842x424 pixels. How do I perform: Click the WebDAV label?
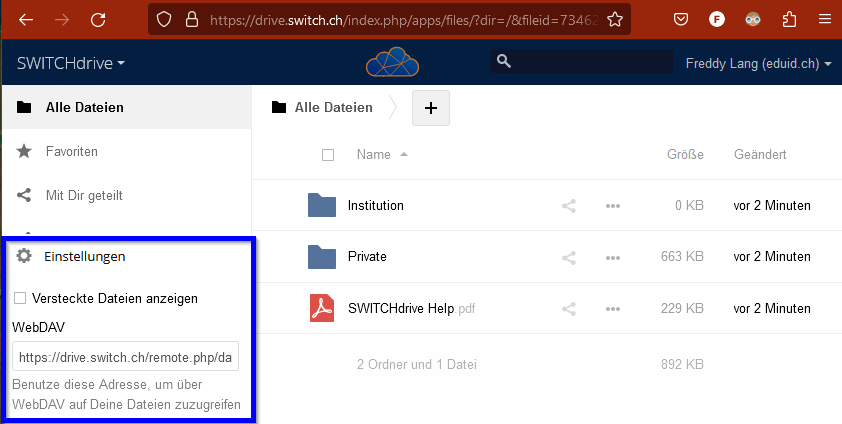pos(38,327)
